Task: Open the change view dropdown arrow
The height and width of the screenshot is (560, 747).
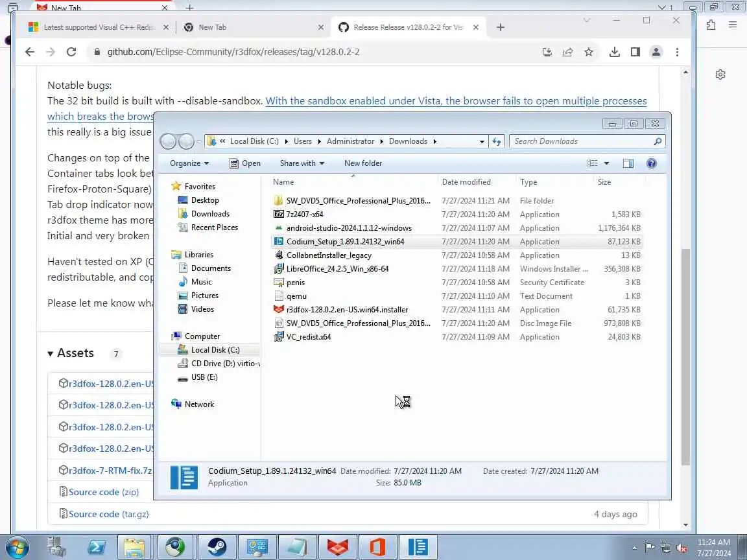Action: pyautogui.click(x=606, y=163)
